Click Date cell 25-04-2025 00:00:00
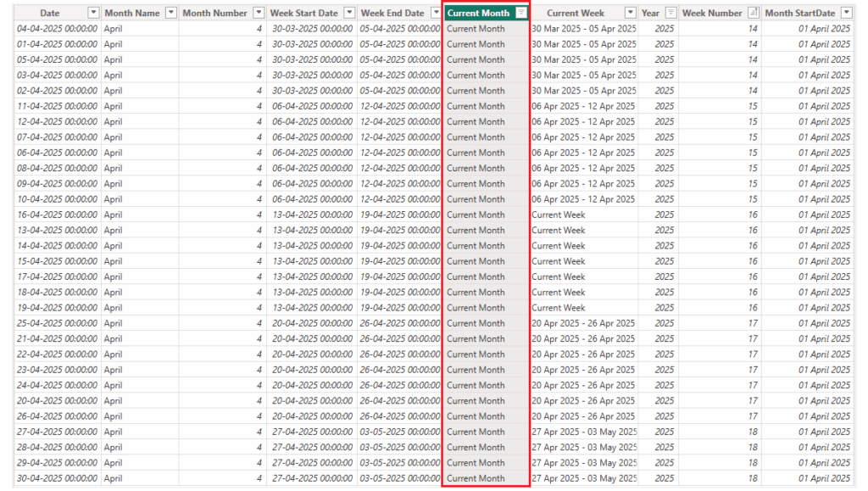This screenshot has width=868, height=491. point(57,323)
